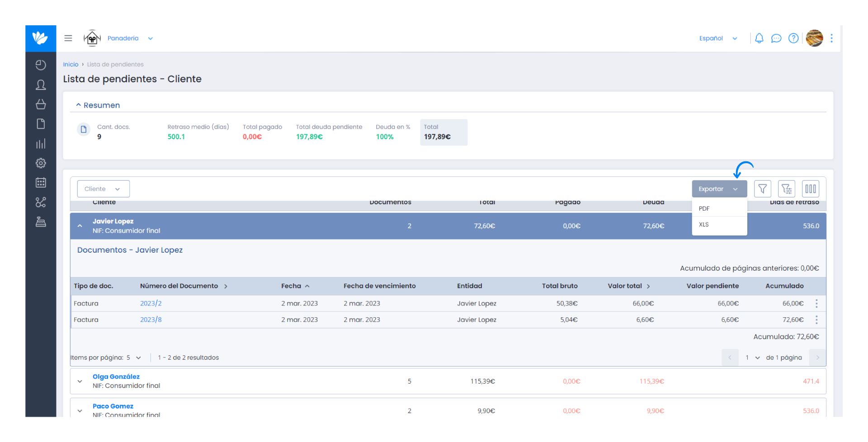Select PDF export option
The height and width of the screenshot is (442, 868).
tap(719, 209)
